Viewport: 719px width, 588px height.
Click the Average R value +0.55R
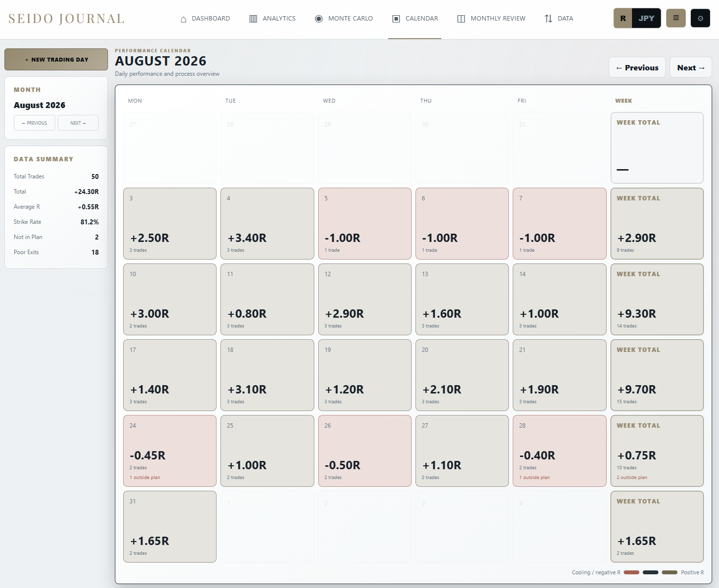(x=88, y=207)
